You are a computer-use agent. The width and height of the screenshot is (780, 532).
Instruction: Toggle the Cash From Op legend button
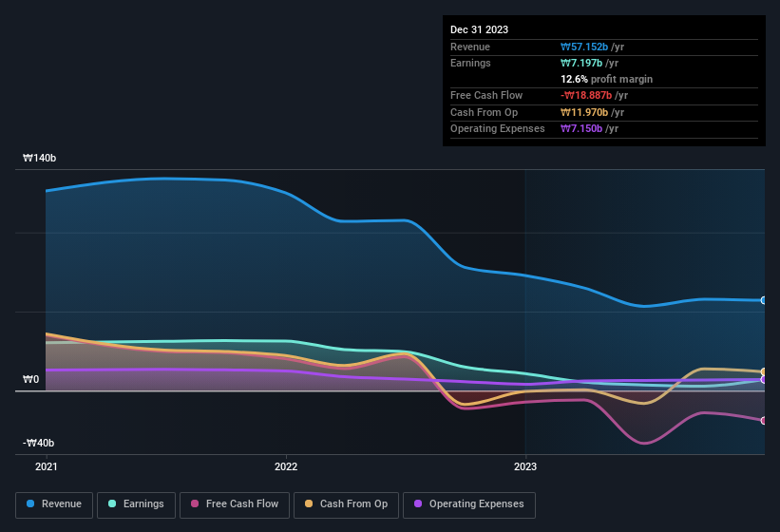346,504
